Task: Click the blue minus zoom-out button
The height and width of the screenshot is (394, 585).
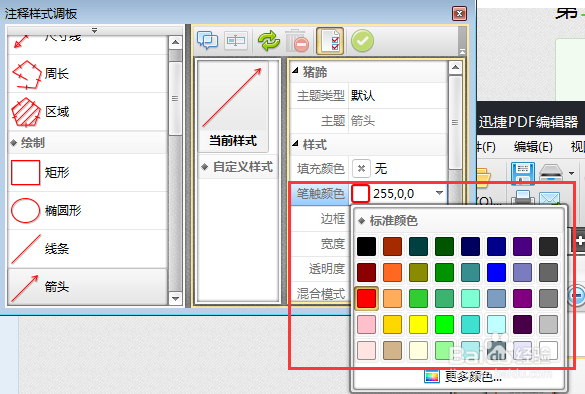Action: (x=577, y=296)
